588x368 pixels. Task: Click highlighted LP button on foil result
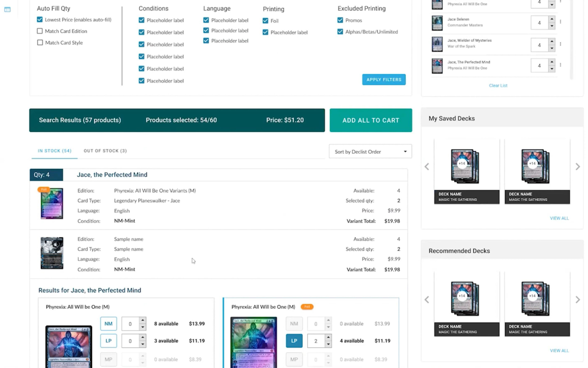(x=294, y=341)
